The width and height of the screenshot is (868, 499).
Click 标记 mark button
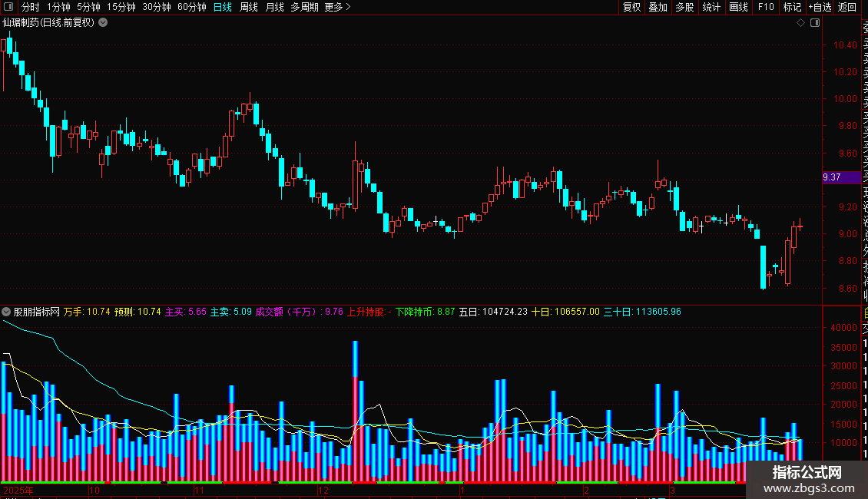click(x=792, y=7)
